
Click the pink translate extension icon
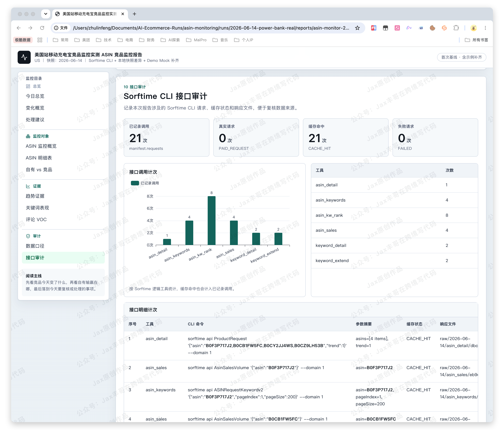(397, 28)
